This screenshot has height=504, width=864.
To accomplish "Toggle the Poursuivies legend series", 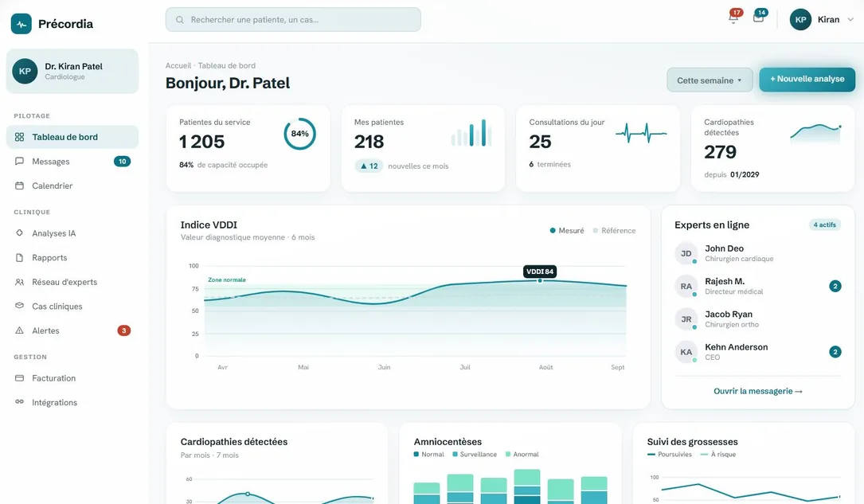I will pos(669,455).
